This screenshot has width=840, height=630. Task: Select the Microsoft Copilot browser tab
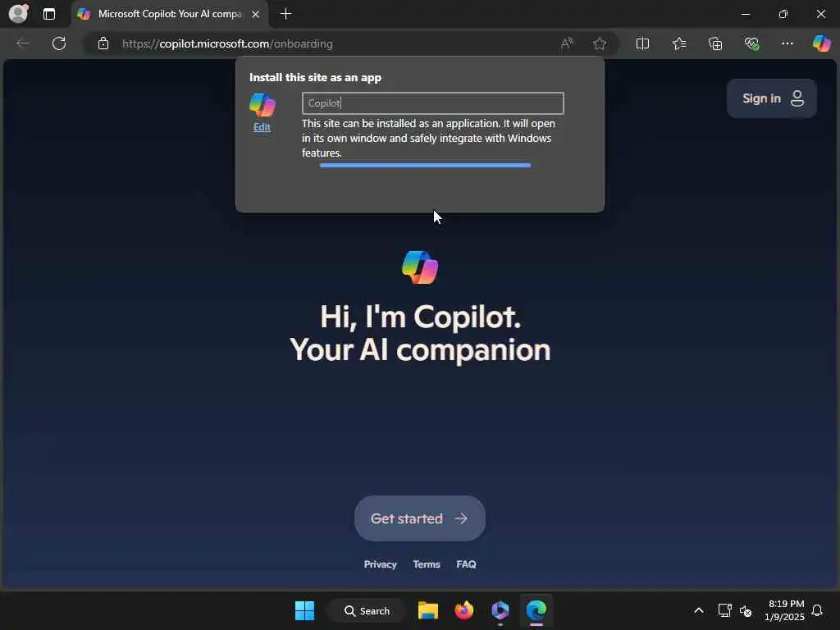(169, 14)
